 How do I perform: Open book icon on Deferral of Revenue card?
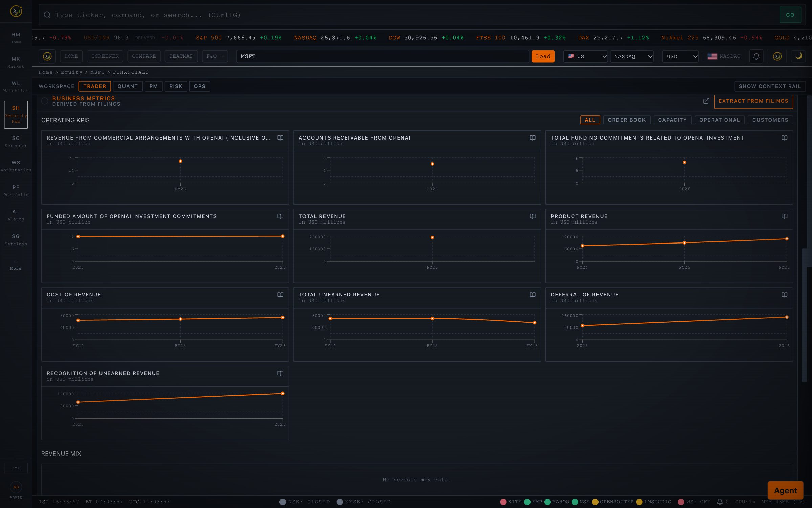784,295
